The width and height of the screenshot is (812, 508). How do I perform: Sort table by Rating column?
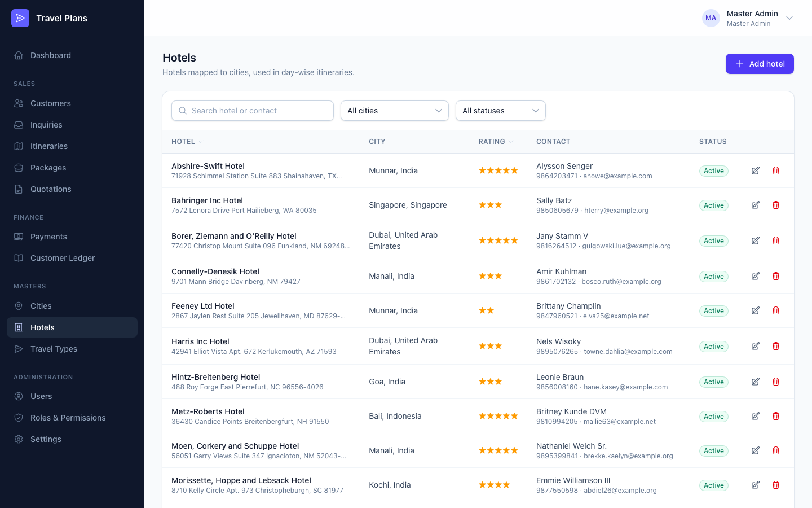coord(496,142)
